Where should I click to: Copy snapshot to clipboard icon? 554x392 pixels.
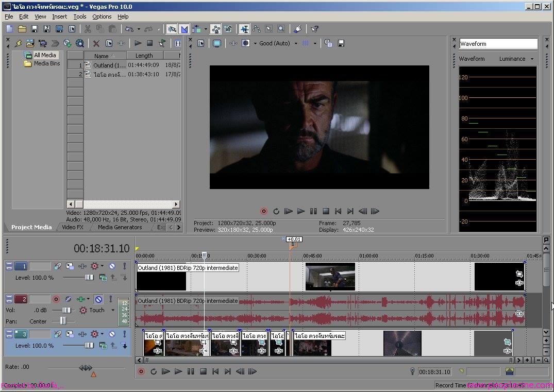point(328,43)
